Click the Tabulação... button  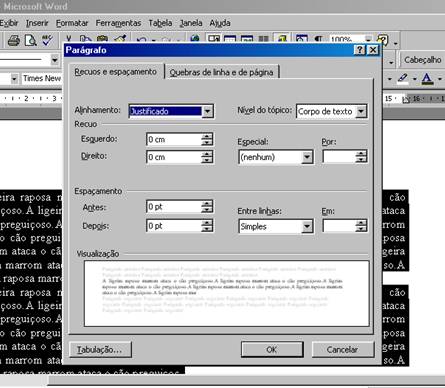tap(100, 350)
